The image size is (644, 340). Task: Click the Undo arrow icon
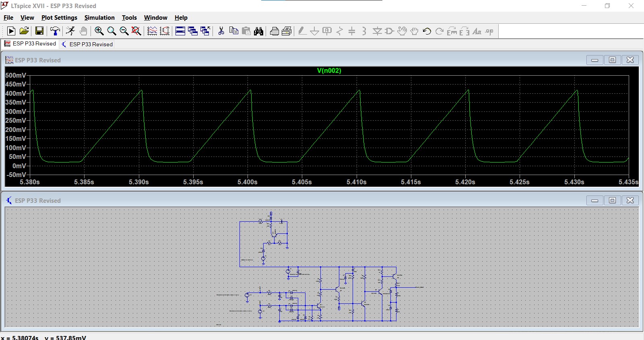[x=427, y=31]
